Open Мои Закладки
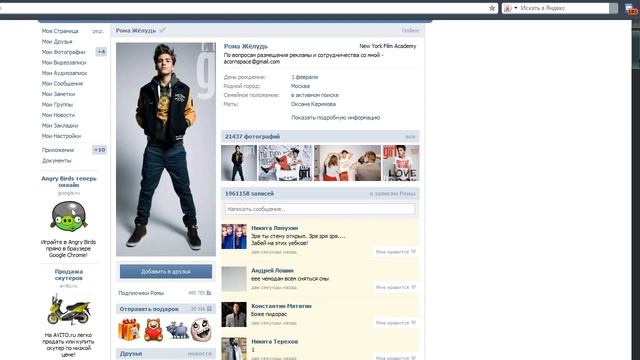This screenshot has width=640, height=360. 60,125
